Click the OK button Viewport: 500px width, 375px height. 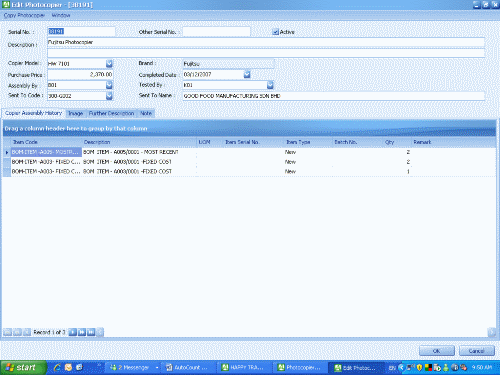click(x=437, y=351)
